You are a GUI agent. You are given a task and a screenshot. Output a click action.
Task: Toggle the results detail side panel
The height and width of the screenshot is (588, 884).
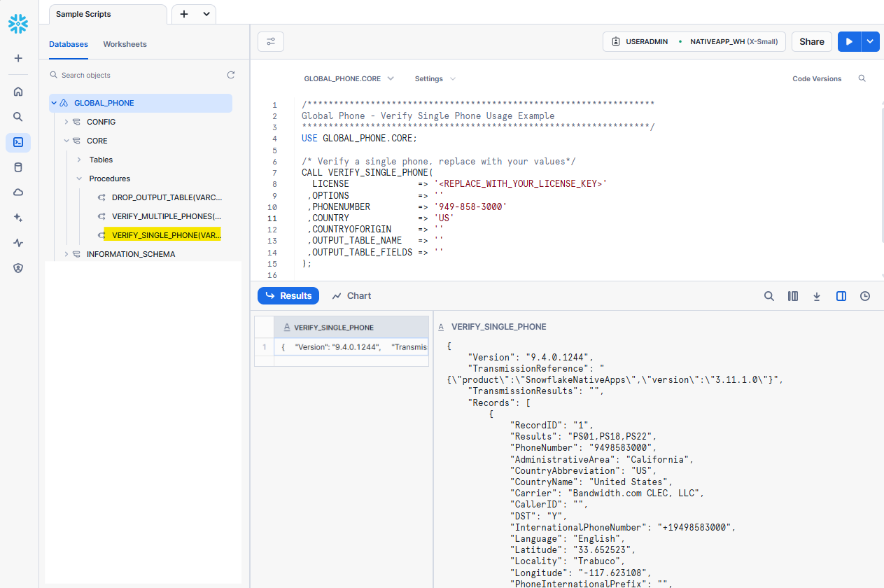click(841, 296)
